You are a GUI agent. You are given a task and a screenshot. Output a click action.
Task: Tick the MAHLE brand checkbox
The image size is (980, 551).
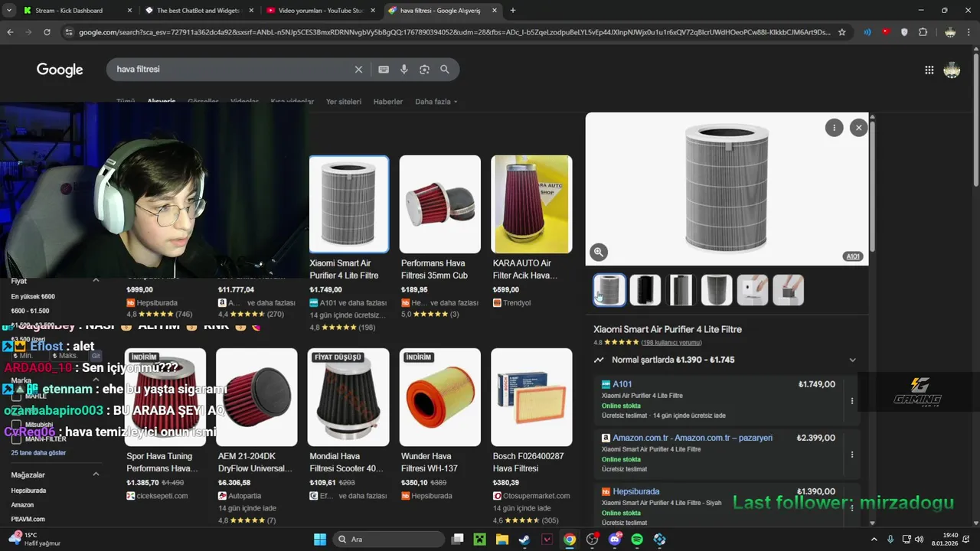[16, 396]
